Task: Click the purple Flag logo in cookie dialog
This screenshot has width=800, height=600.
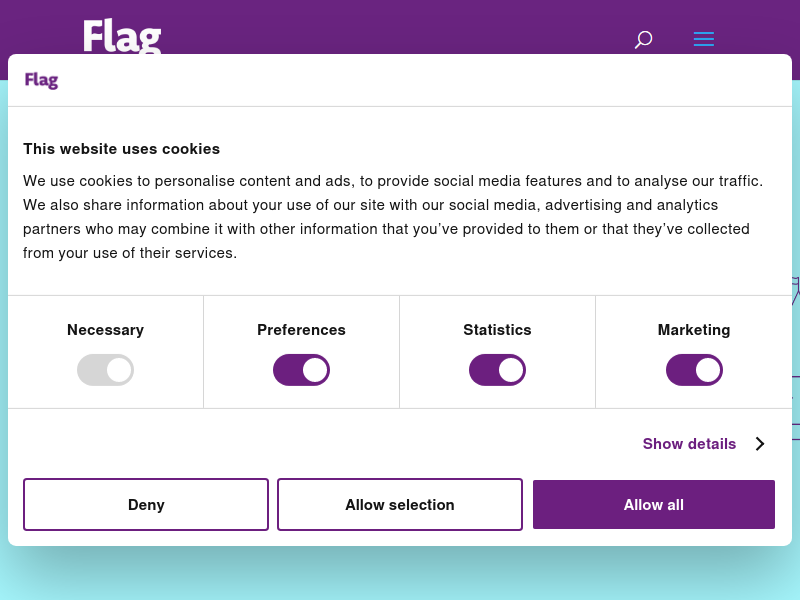Action: 41,80
